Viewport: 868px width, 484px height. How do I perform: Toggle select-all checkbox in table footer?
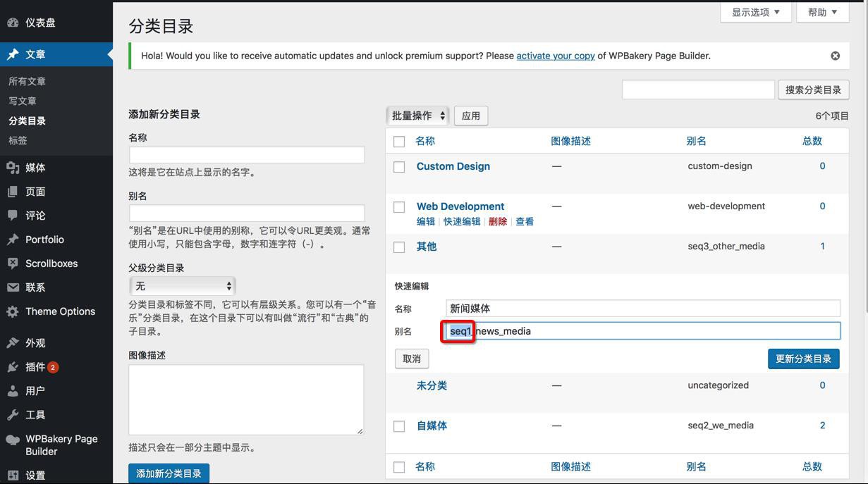coord(399,467)
